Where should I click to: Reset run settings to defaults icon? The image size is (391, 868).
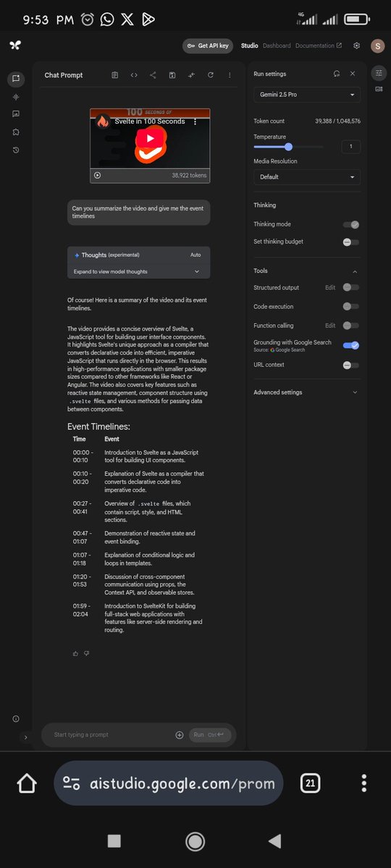337,74
